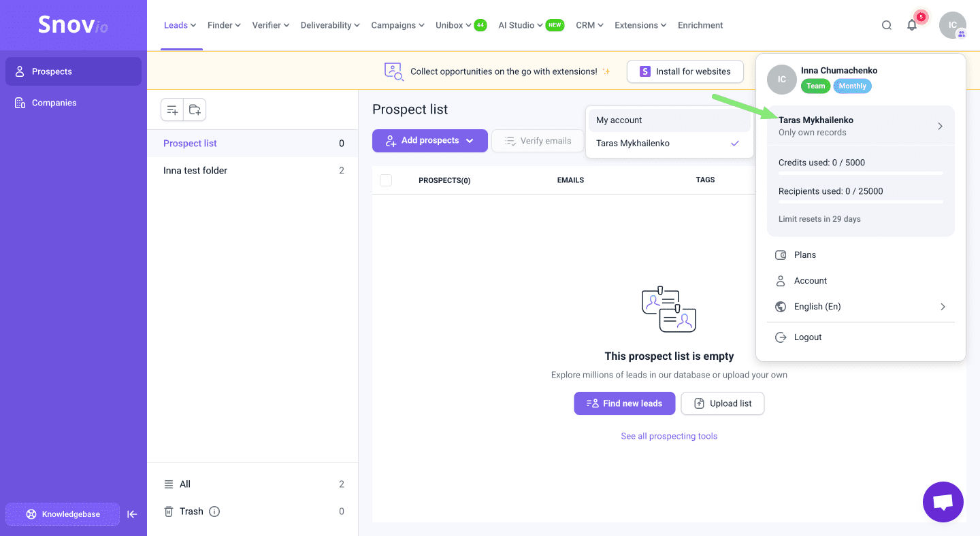Open the Finder dropdown menu
The width and height of the screenshot is (980, 536).
pyautogui.click(x=224, y=25)
